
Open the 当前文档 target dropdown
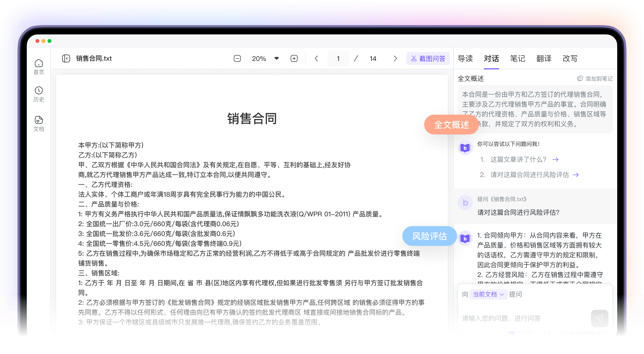489,294
